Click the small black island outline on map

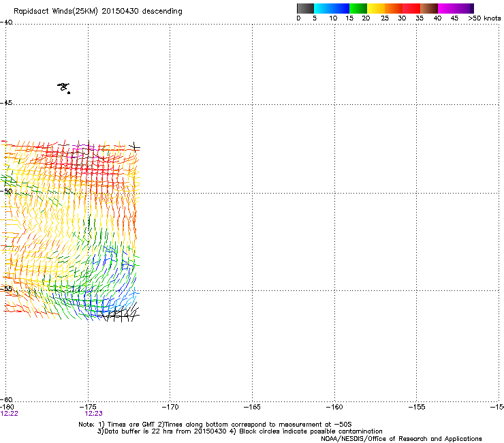[63, 88]
